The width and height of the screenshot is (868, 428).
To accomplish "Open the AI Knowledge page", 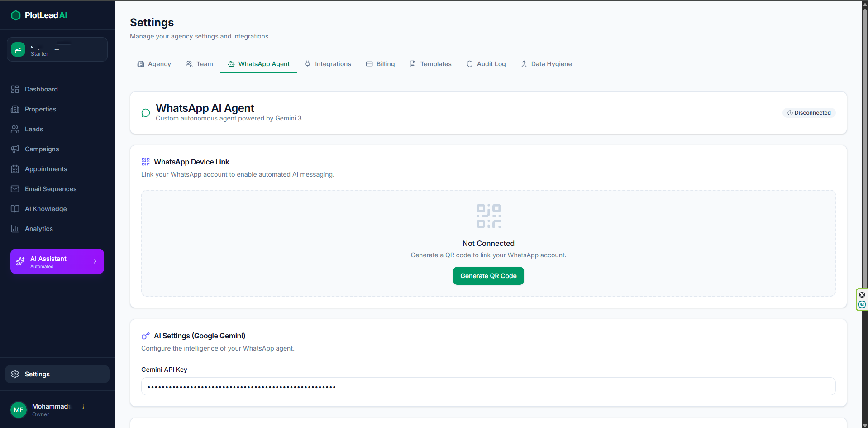I will [57, 209].
